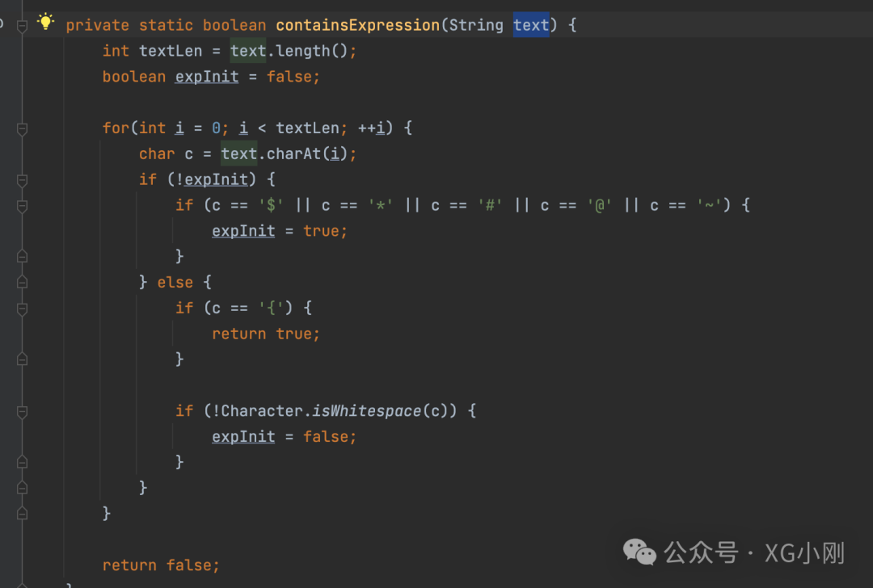Click the '@' character literal

[600, 205]
